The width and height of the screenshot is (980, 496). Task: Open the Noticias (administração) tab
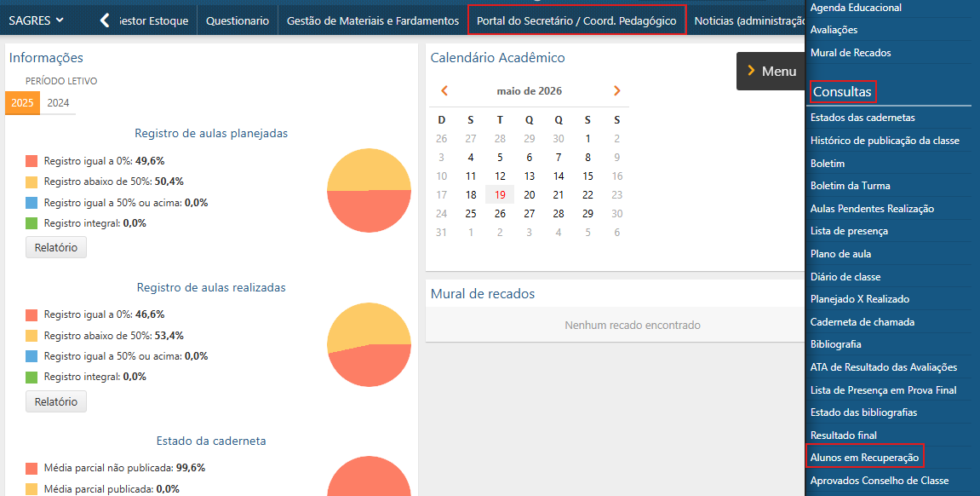pyautogui.click(x=749, y=20)
